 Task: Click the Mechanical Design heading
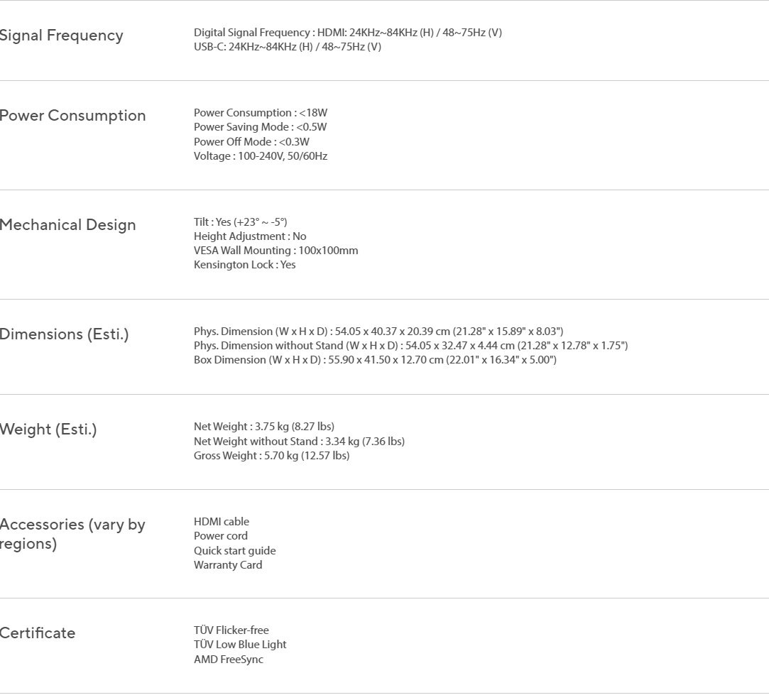(x=67, y=225)
